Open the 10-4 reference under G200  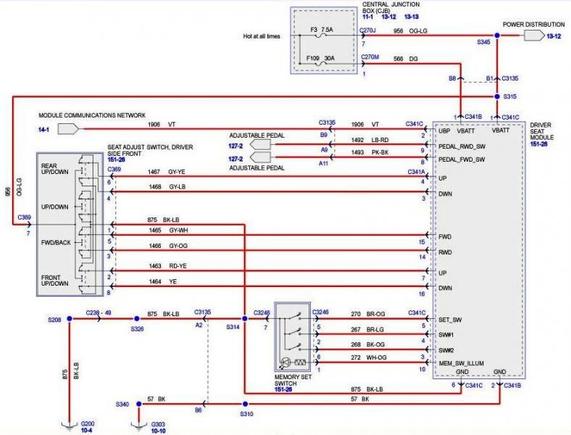coord(87,430)
